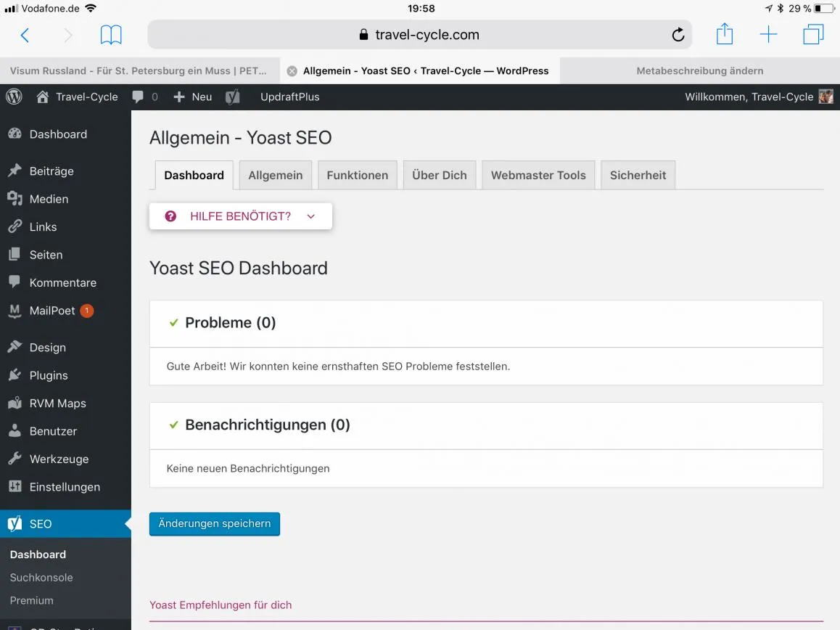Open Plugins in the sidebar menu
Viewport: 840px width, 630px height.
tap(49, 375)
